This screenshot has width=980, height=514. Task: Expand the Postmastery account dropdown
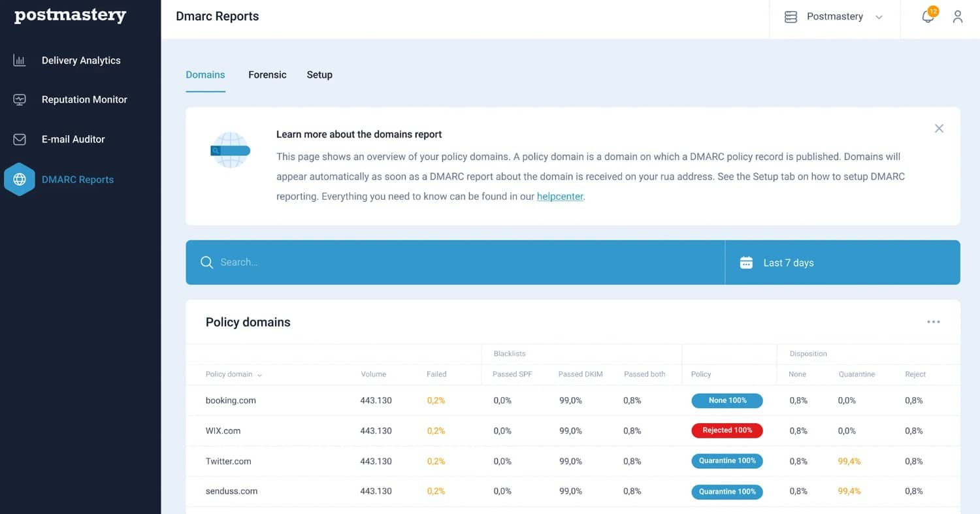[x=879, y=17]
